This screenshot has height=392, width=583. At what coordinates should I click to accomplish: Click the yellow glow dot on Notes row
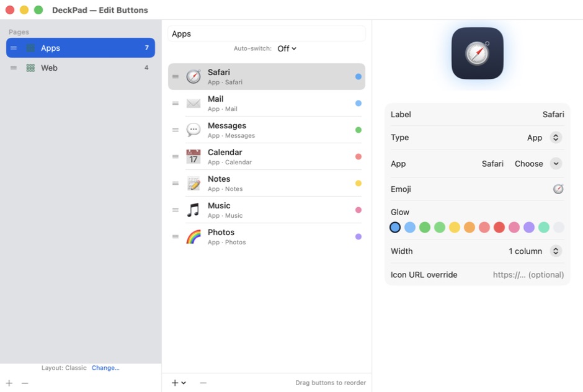point(358,184)
